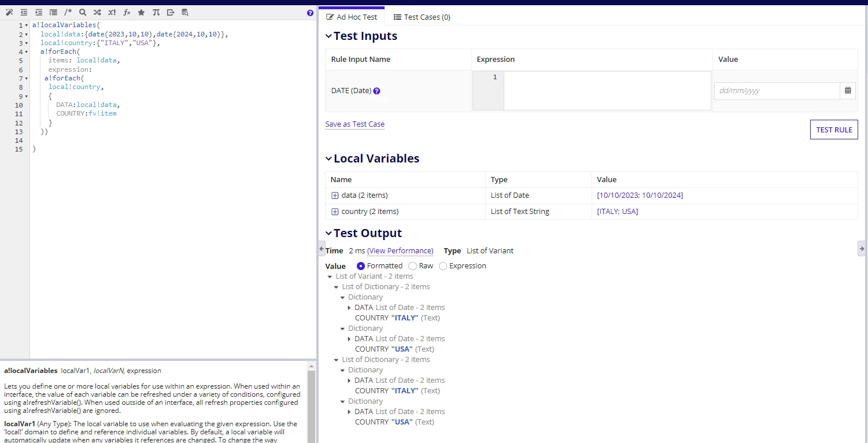Click Save as Test Case link

355,124
